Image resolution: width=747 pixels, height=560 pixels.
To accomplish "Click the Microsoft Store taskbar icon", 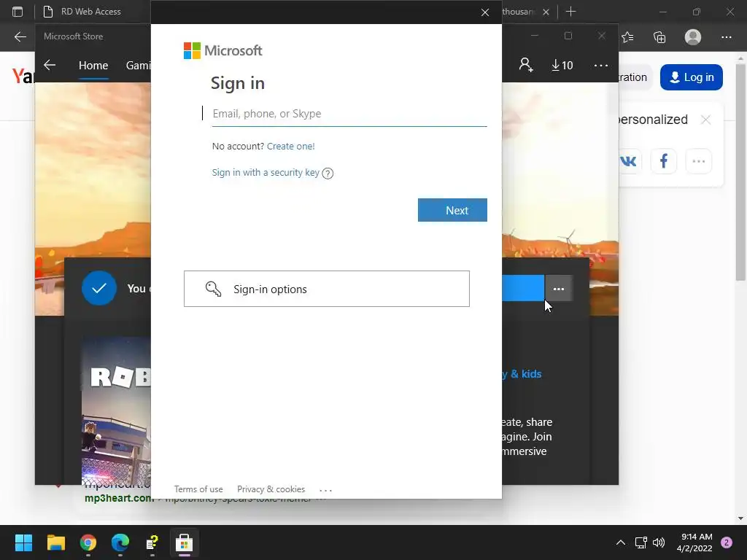I will pyautogui.click(x=184, y=542).
